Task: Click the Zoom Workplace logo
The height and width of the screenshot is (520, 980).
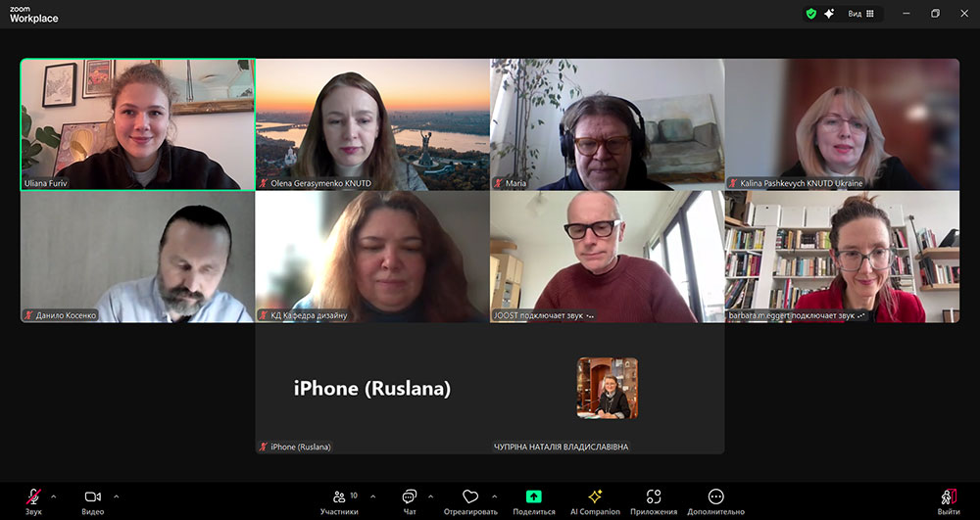Action: tap(33, 15)
